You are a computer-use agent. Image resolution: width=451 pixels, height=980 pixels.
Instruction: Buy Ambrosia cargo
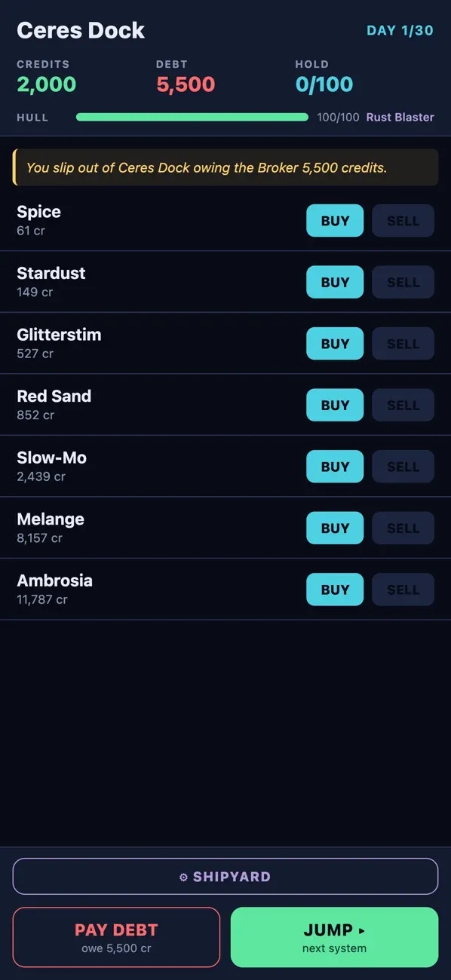point(335,590)
